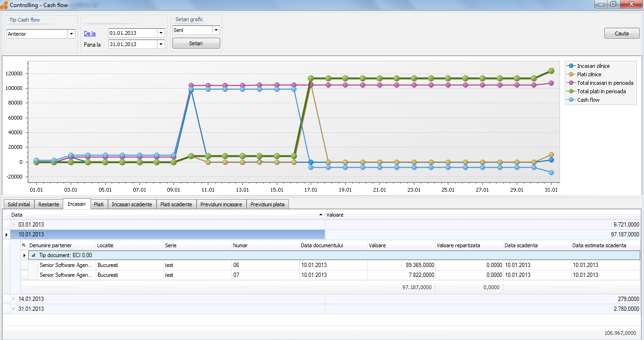Open the Pana la date picker dropdown
This screenshot has width=644, height=340.
(160, 44)
